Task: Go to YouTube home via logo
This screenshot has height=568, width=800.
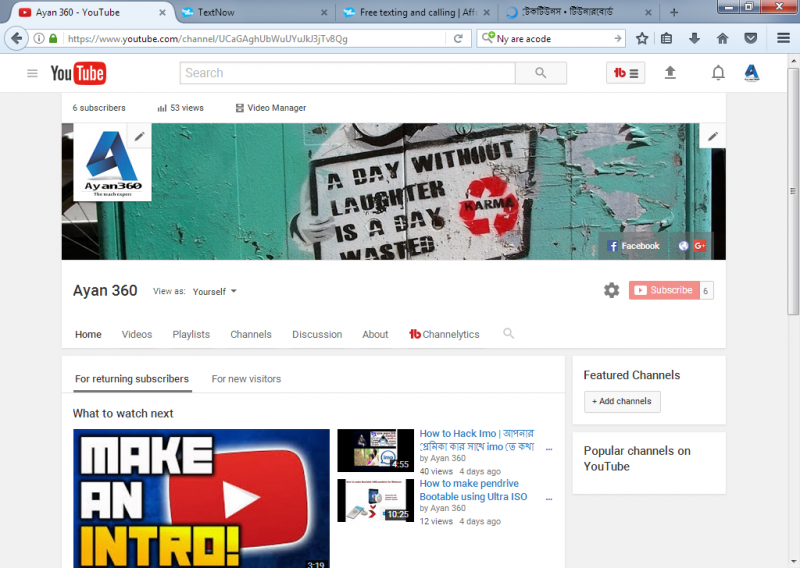Action: (x=79, y=73)
